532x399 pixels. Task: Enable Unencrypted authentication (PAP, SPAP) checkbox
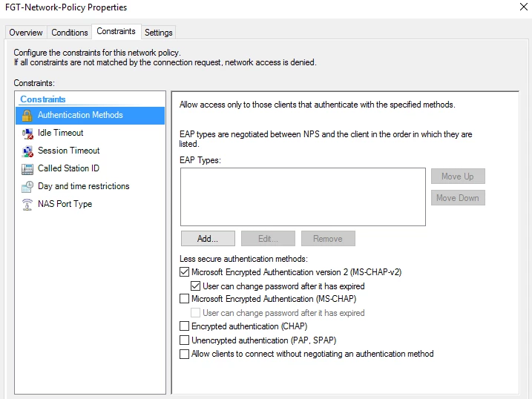tap(185, 340)
